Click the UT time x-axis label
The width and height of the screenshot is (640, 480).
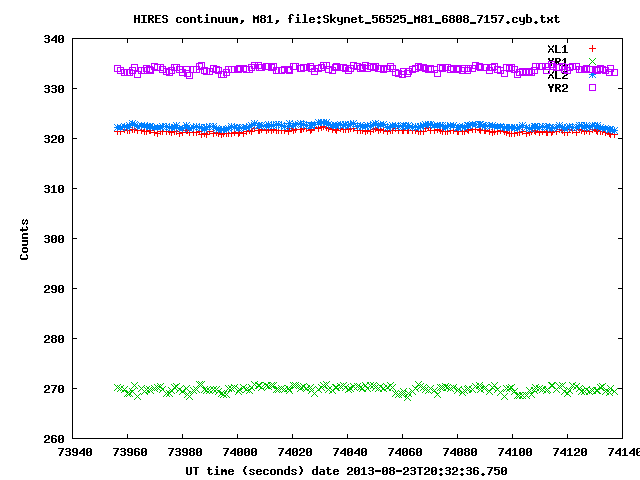(346, 470)
